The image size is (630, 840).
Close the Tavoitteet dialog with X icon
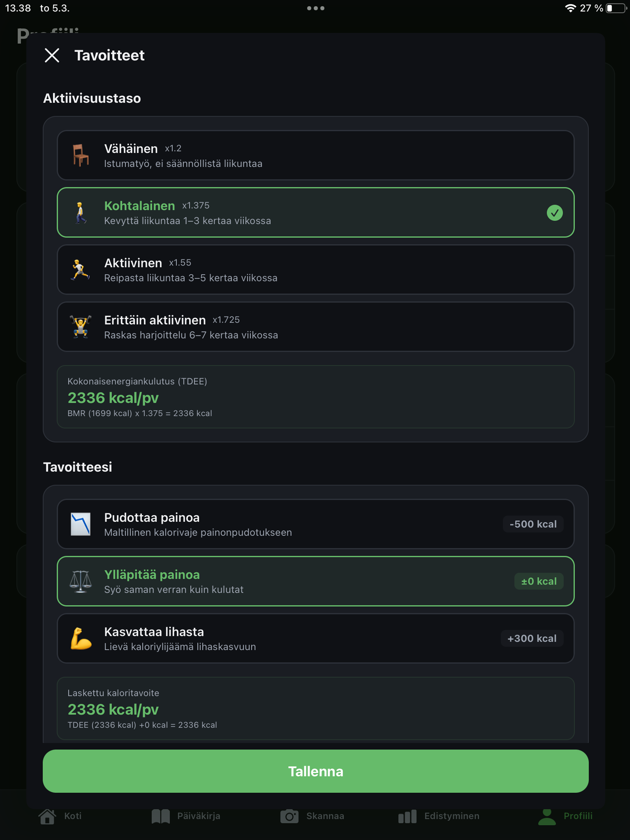(52, 56)
